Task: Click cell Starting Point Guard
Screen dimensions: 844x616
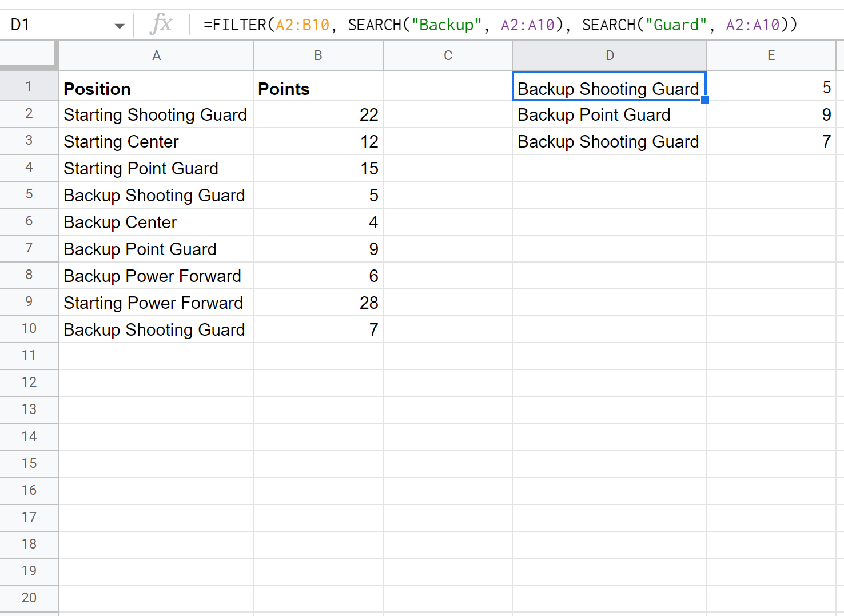Action: (156, 168)
